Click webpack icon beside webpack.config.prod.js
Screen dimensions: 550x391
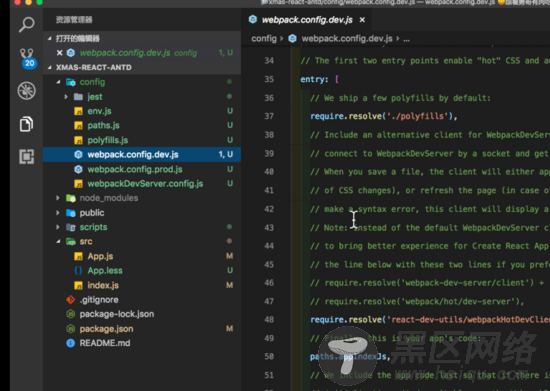(79, 169)
